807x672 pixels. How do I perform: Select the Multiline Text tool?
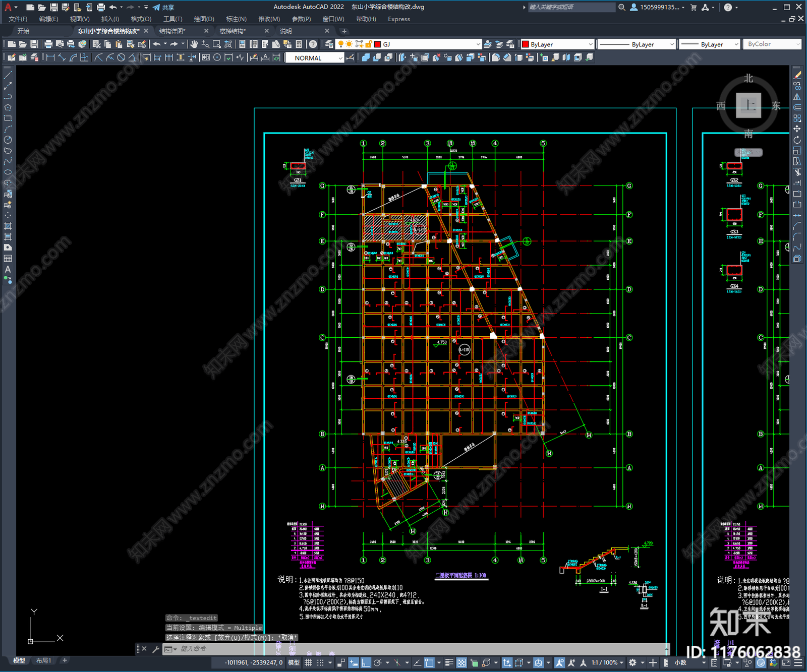click(8, 269)
